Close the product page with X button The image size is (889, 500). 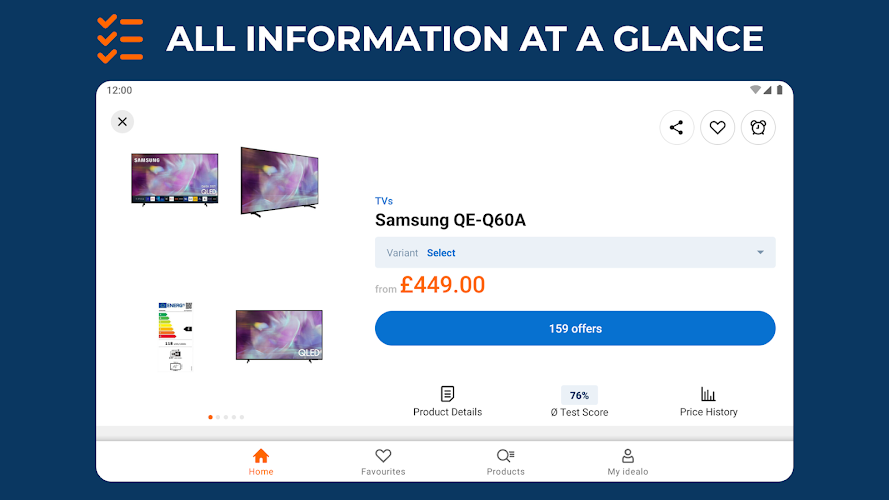(122, 122)
